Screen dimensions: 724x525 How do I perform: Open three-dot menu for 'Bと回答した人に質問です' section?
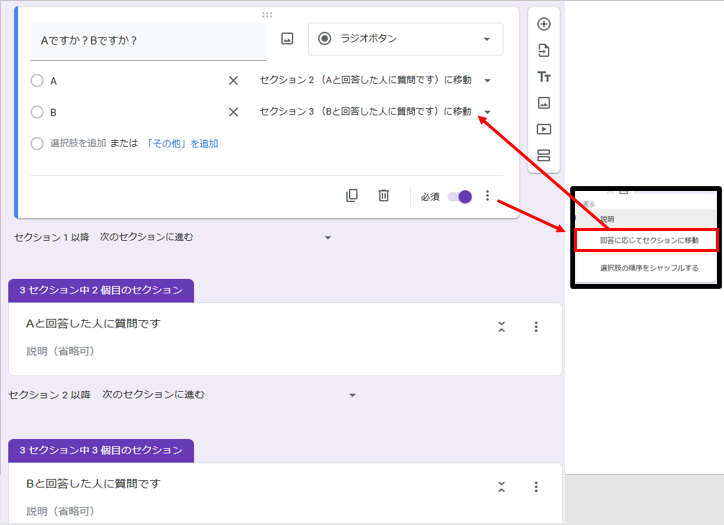[536, 487]
